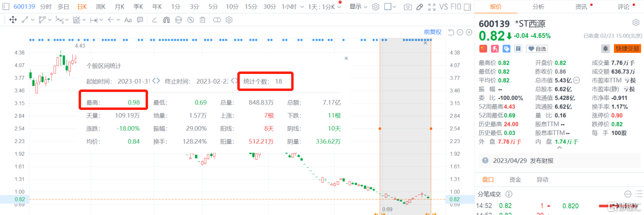The height and width of the screenshot is (215, 644).
Task: Enter fullscreen chart mode
Action: tap(431, 7)
